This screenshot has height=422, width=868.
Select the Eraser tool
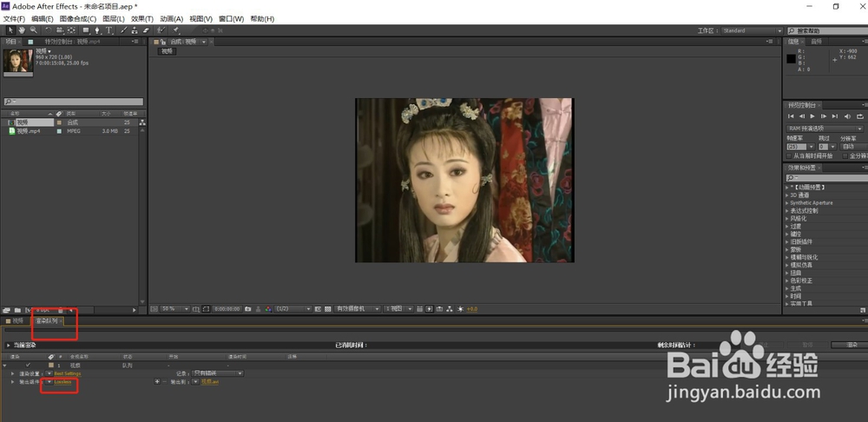pyautogui.click(x=146, y=30)
